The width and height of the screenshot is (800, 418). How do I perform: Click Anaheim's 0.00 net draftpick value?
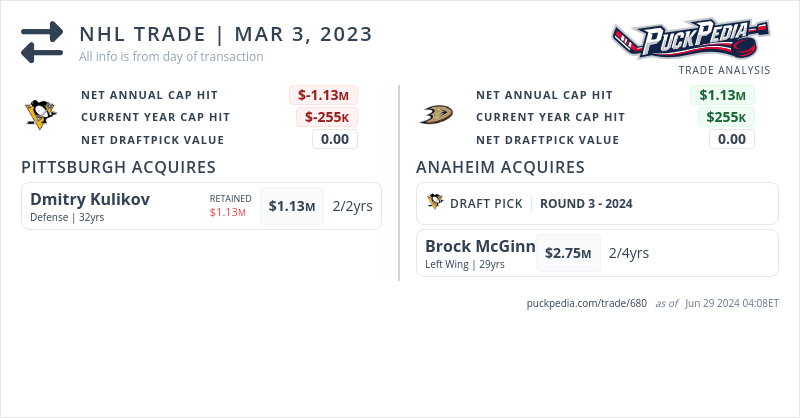[731, 139]
